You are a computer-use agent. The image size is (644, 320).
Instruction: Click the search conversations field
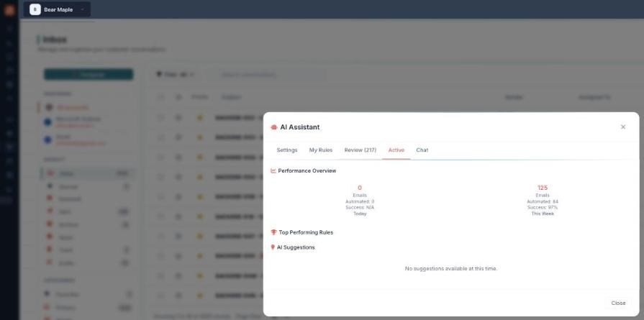coord(269,74)
